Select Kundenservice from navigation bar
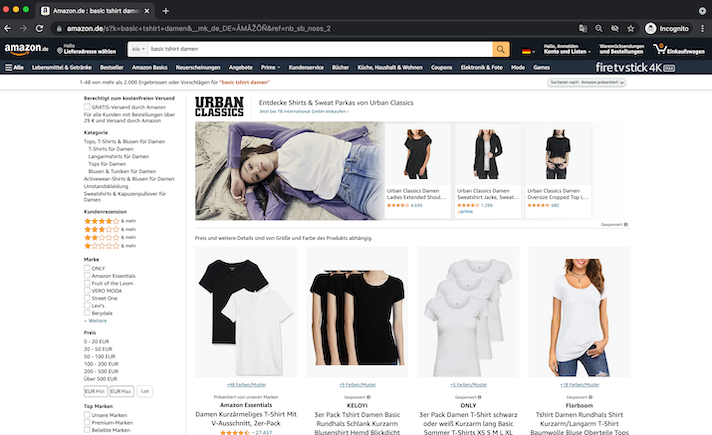The image size is (712, 435). click(x=307, y=67)
